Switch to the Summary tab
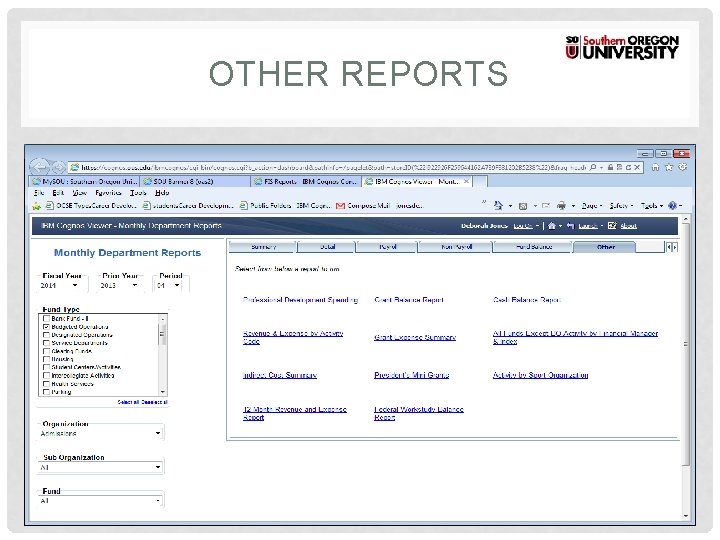Viewport: 720px width, 540px height. coord(263,247)
